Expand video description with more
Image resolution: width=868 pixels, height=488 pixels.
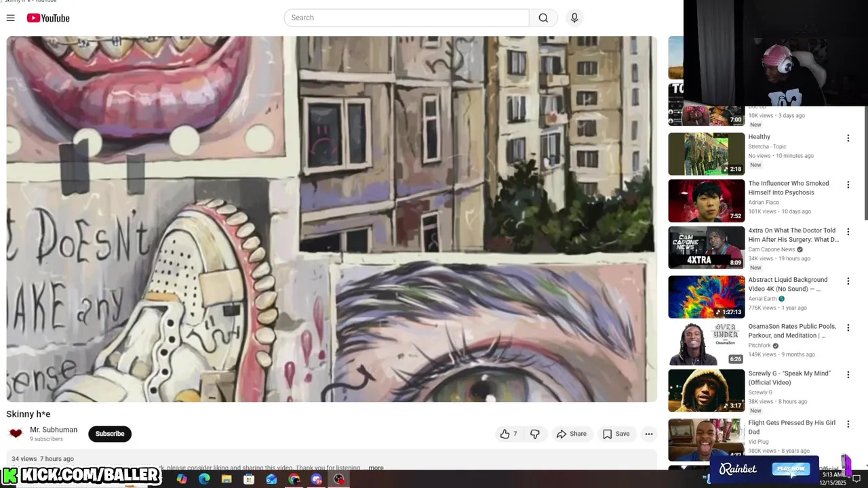click(376, 468)
